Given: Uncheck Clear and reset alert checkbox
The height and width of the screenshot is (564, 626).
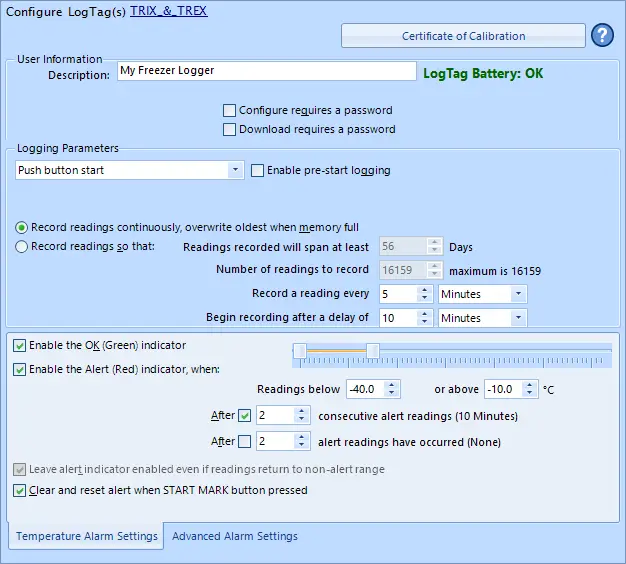Looking at the screenshot, I should (x=20, y=490).
